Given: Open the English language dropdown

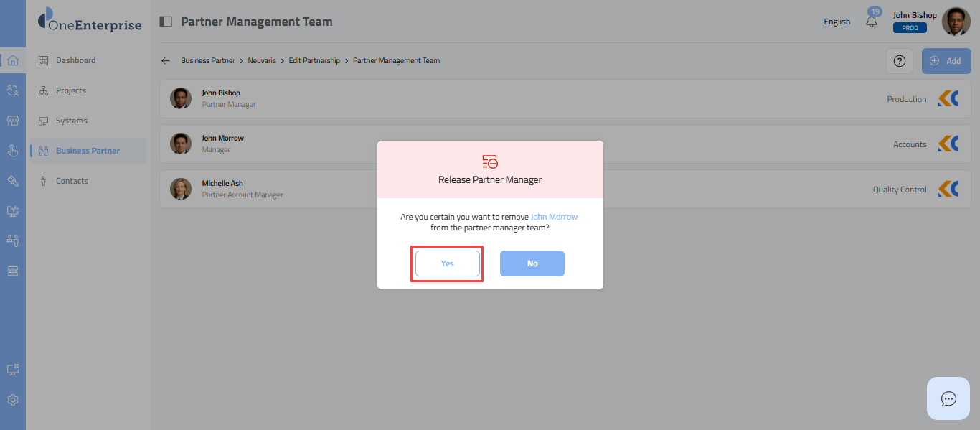Looking at the screenshot, I should coord(837,22).
